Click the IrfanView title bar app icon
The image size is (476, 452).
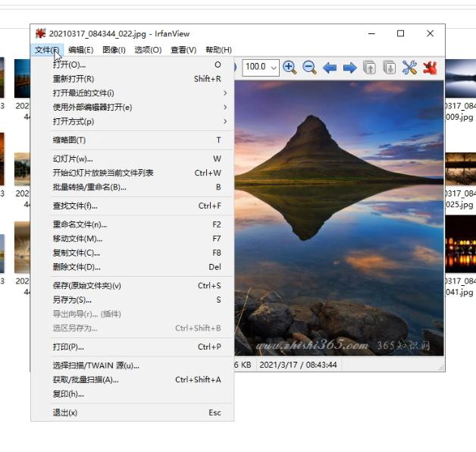click(x=40, y=33)
